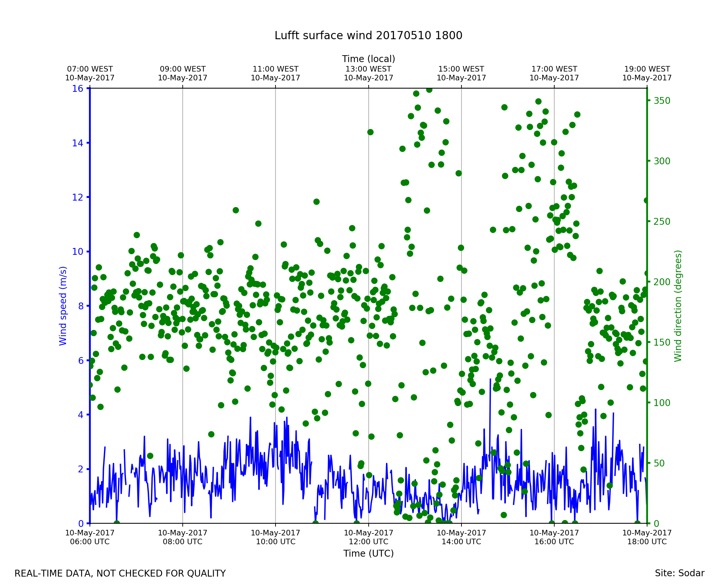Screen dimensions: 719x588
Task: Click the 350 tick on right axis
Action: [x=662, y=101]
